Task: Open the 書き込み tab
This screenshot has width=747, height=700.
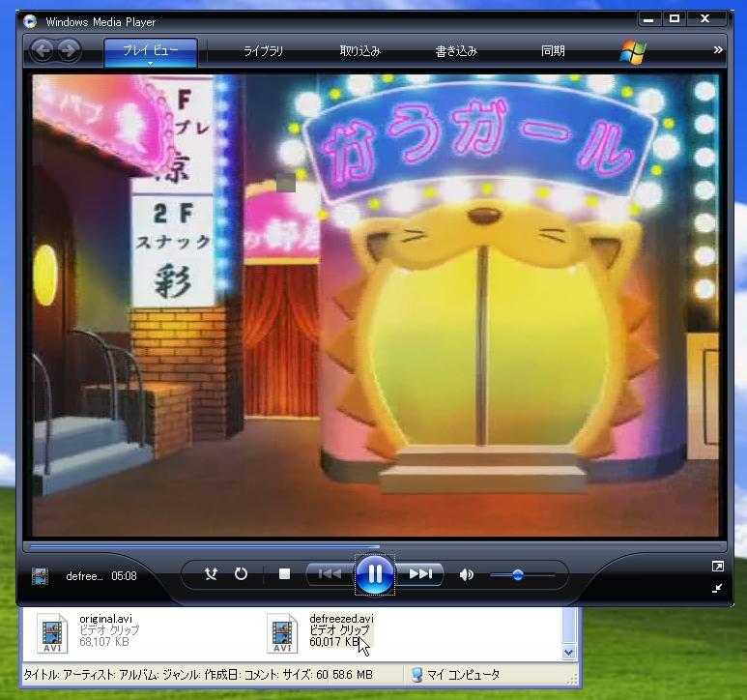Action: 456,50
